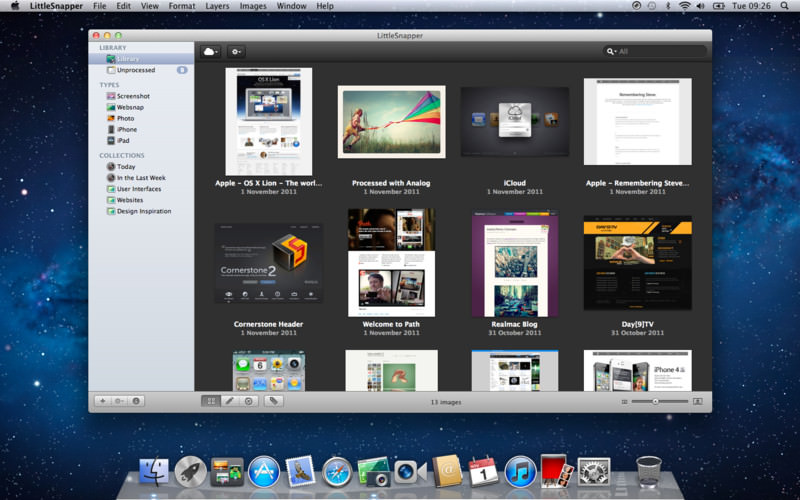Open App Store from the Dock

click(x=264, y=471)
